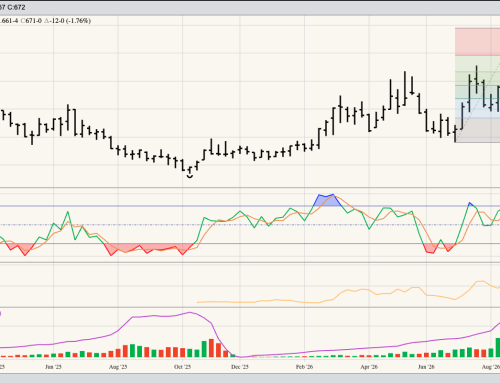Select the gray retracement zone on the price chart
The image size is (500, 383).
(477, 130)
